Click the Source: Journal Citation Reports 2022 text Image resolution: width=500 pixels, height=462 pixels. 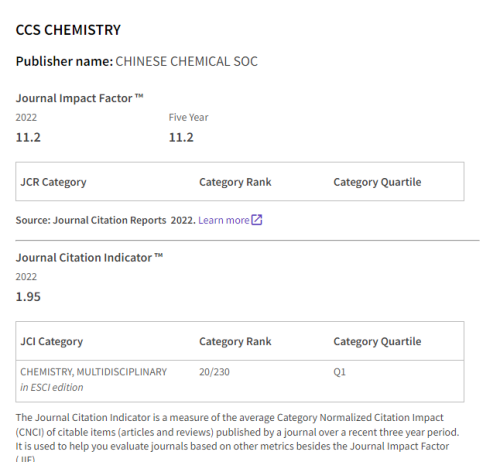[x=105, y=220]
